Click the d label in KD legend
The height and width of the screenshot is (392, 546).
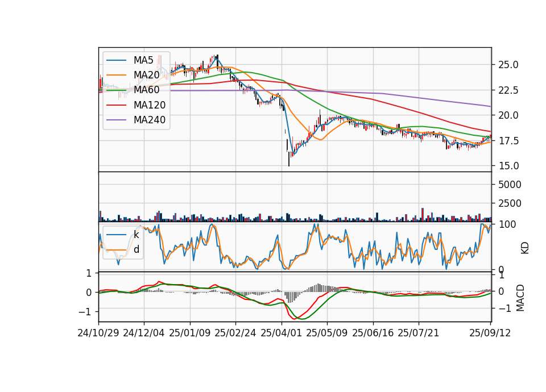click(x=136, y=249)
